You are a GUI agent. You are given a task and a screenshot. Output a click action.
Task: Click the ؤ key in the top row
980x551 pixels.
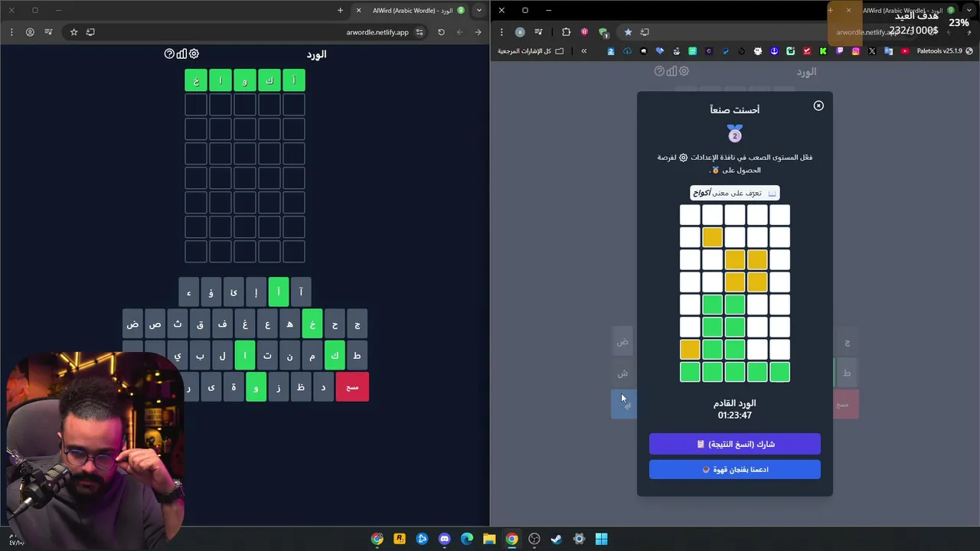211,292
